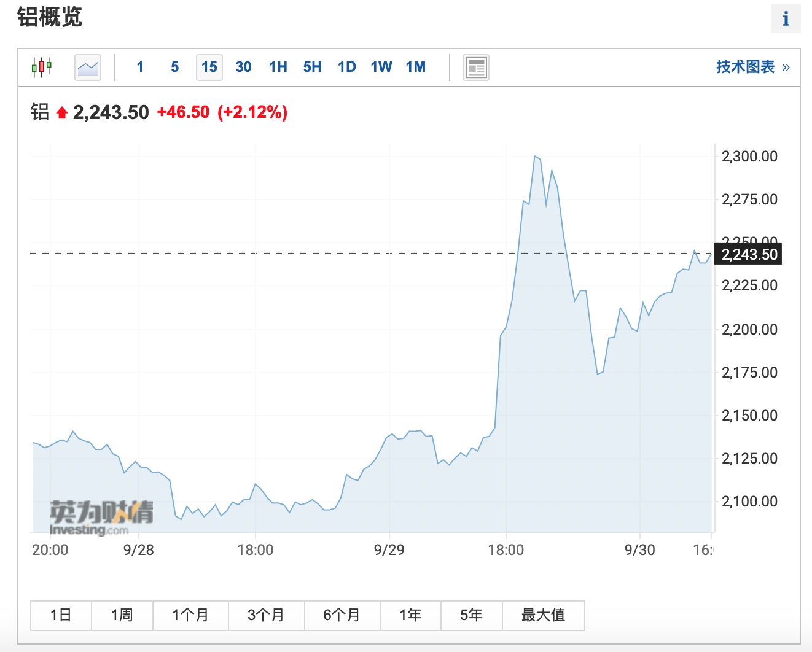This screenshot has width=812, height=652.
Task: Click the 18:00 peak on 9/29 chart
Action: (x=536, y=157)
